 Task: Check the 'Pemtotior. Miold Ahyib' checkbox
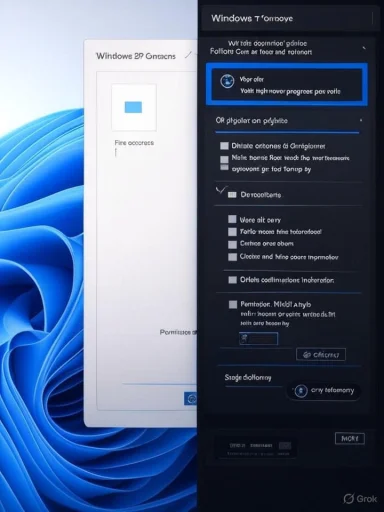(x=233, y=304)
